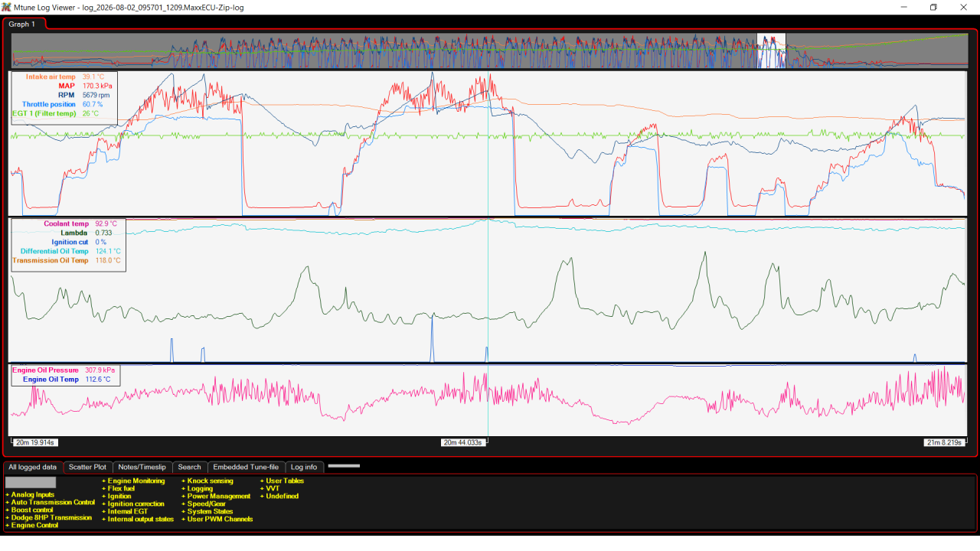Select the Engine Oil Pressure legend entry

pyautogui.click(x=46, y=370)
